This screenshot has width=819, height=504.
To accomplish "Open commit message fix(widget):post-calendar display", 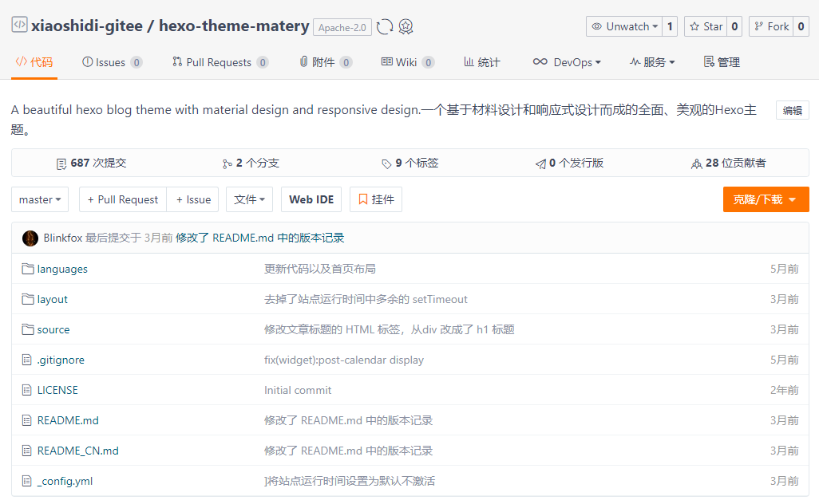I will [x=344, y=360].
